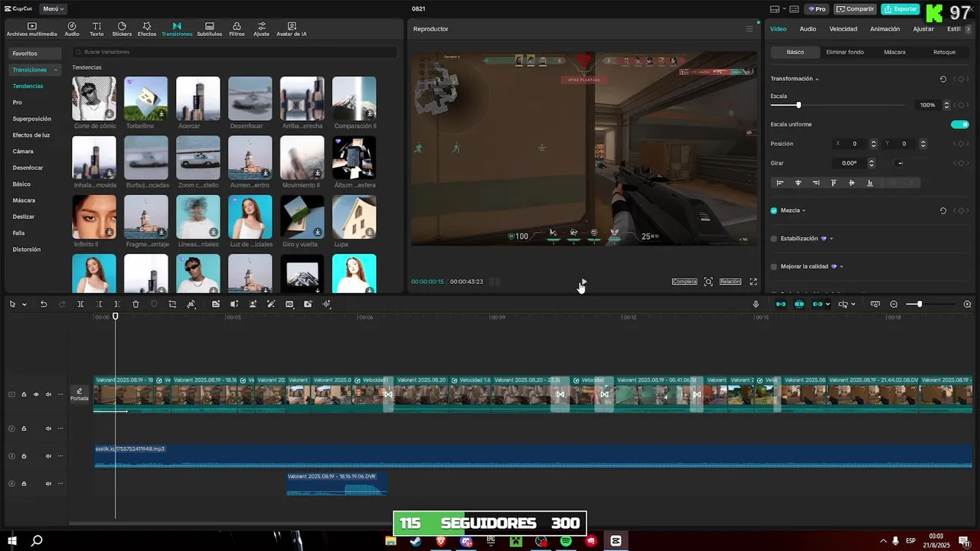Open Spotify from the taskbar
This screenshot has width=980, height=551.
[x=566, y=541]
